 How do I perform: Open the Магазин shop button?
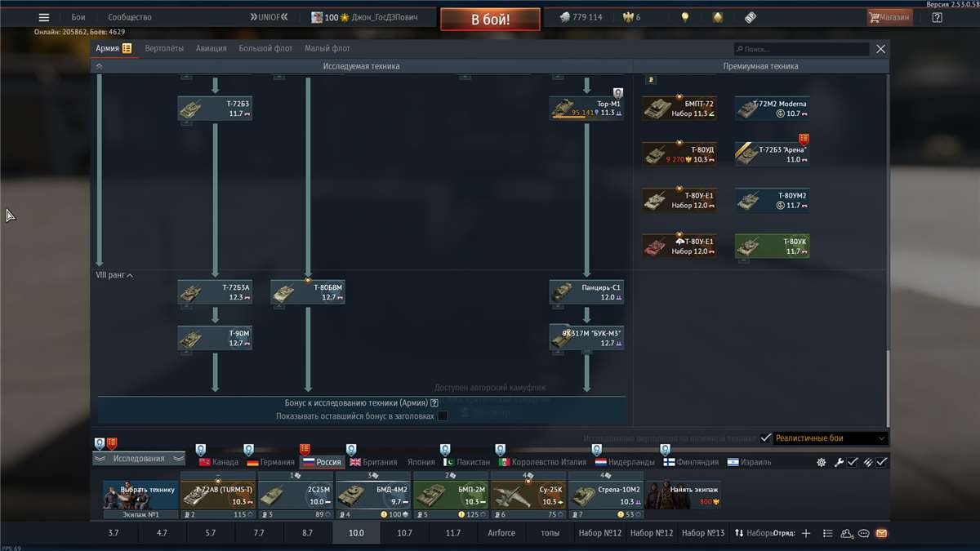pyautogui.click(x=889, y=17)
